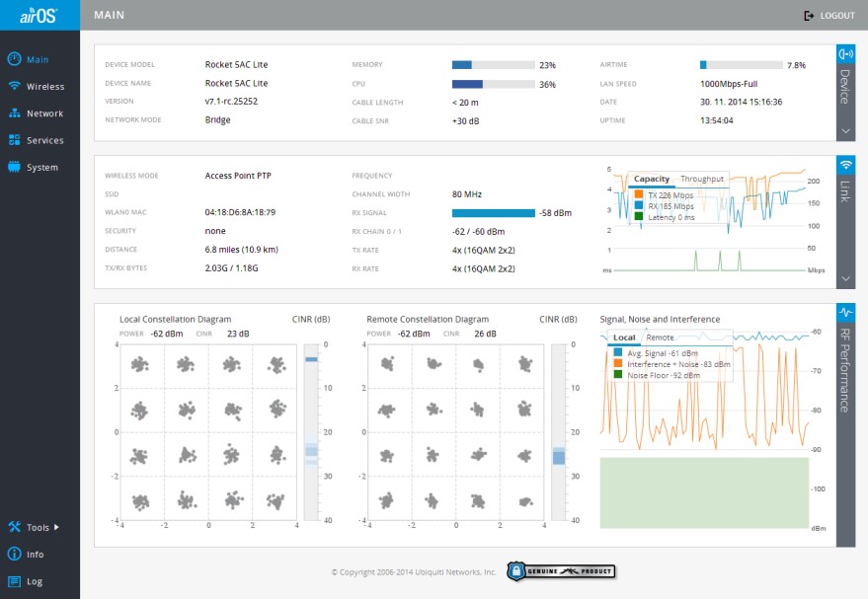Expand the Tools submenu arrow
This screenshot has width=868, height=599.
click(56, 527)
